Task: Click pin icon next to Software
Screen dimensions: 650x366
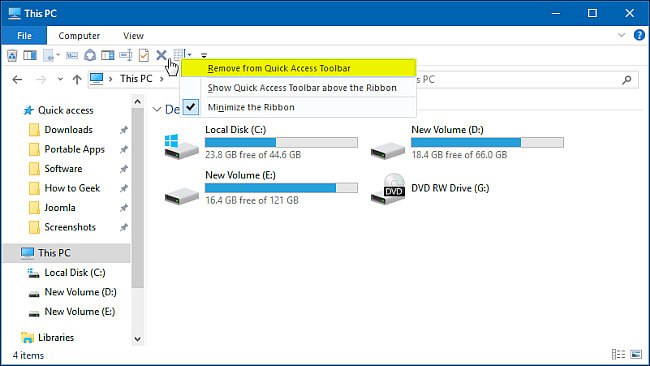Action: [124, 169]
